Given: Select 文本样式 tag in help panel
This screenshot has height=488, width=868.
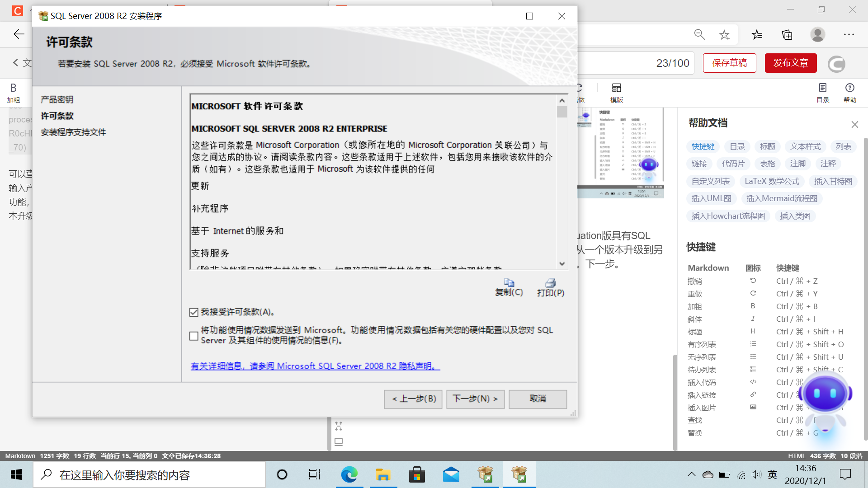Looking at the screenshot, I should pos(806,146).
